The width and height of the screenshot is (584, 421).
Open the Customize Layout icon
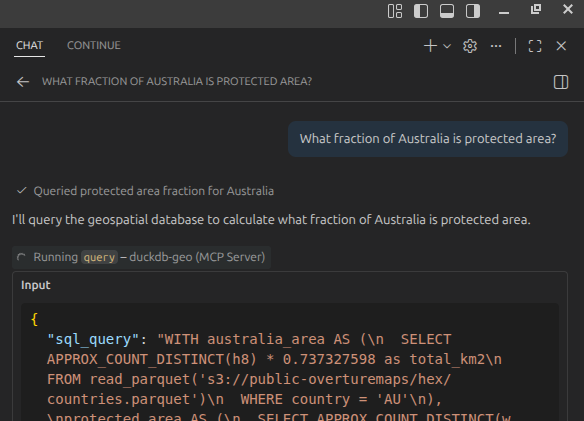pyautogui.click(x=395, y=11)
